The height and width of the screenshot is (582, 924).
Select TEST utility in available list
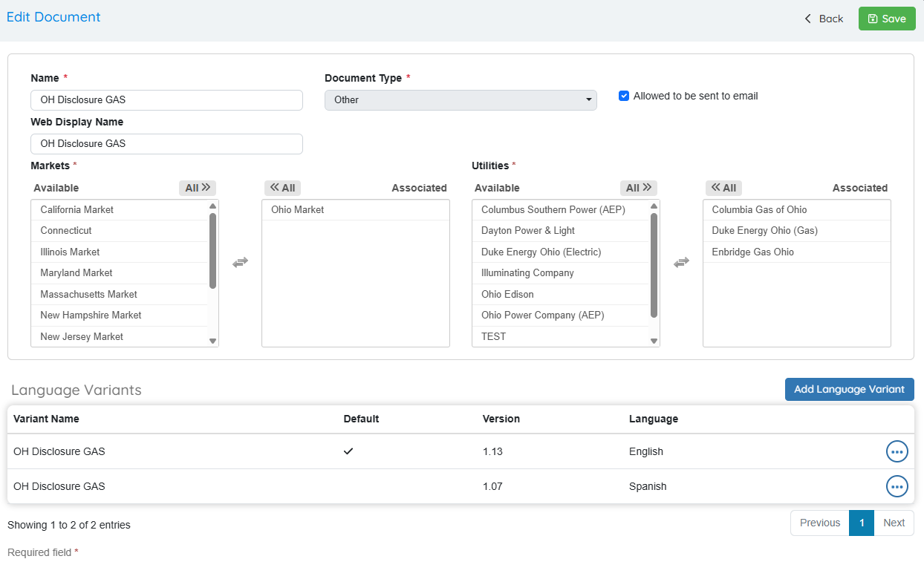[560, 337]
